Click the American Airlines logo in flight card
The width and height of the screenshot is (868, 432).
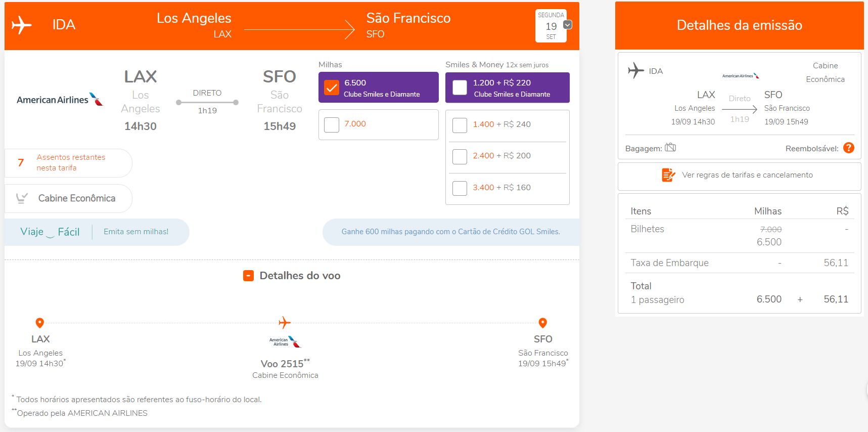click(60, 99)
